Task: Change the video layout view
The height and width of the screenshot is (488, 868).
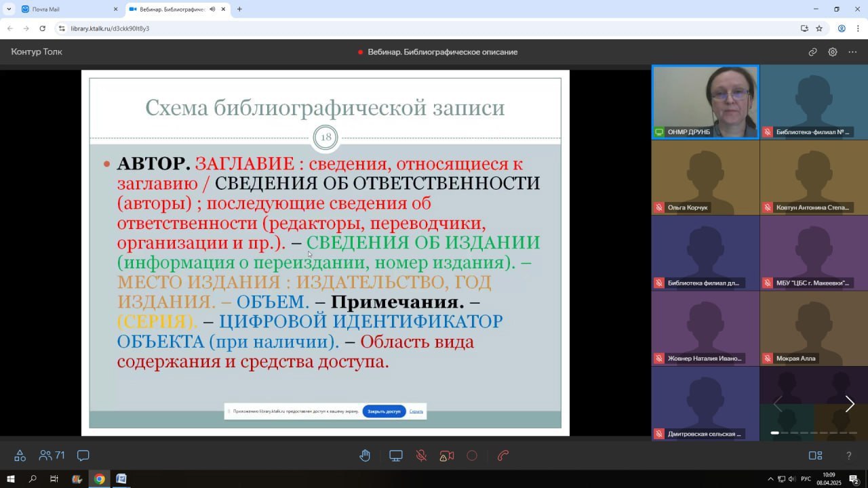Action: click(815, 455)
